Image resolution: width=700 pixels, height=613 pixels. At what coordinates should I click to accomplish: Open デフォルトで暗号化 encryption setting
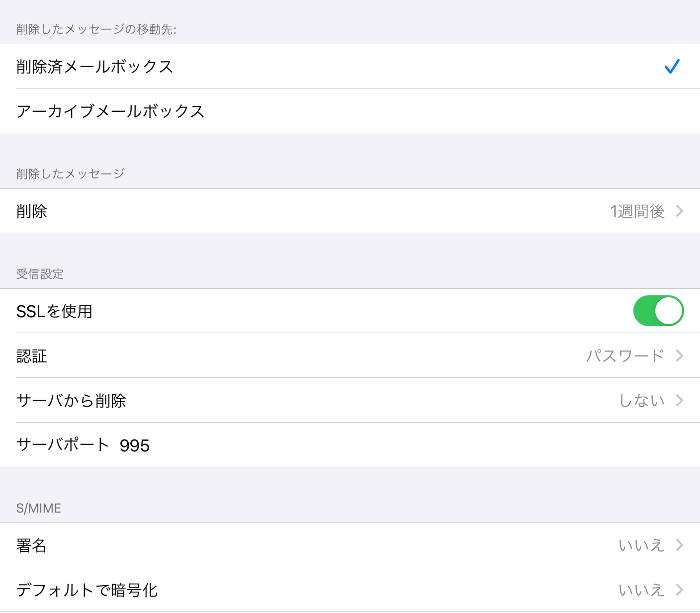(87, 590)
